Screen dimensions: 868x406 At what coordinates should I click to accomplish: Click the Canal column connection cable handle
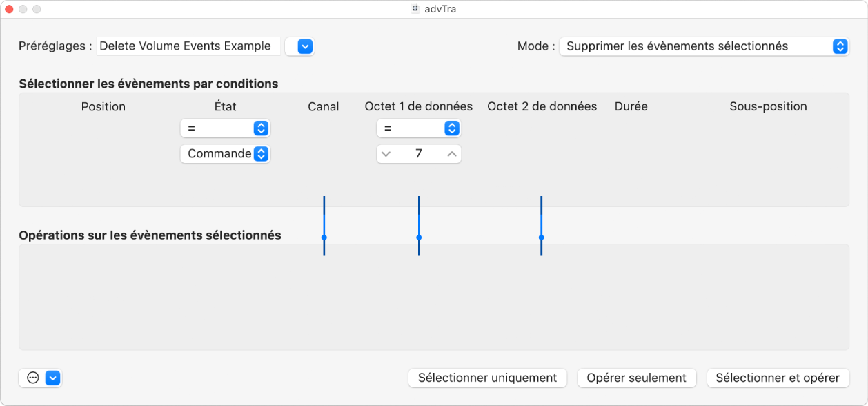[324, 238]
